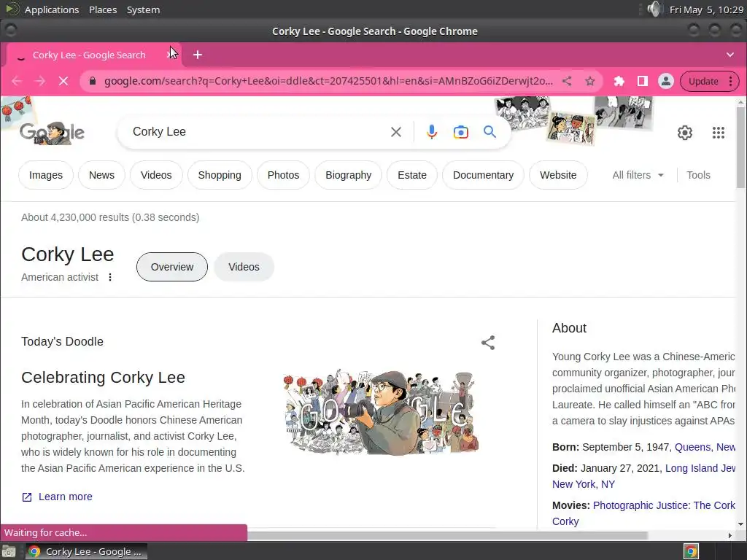Filter results by Shopping

coord(220,175)
